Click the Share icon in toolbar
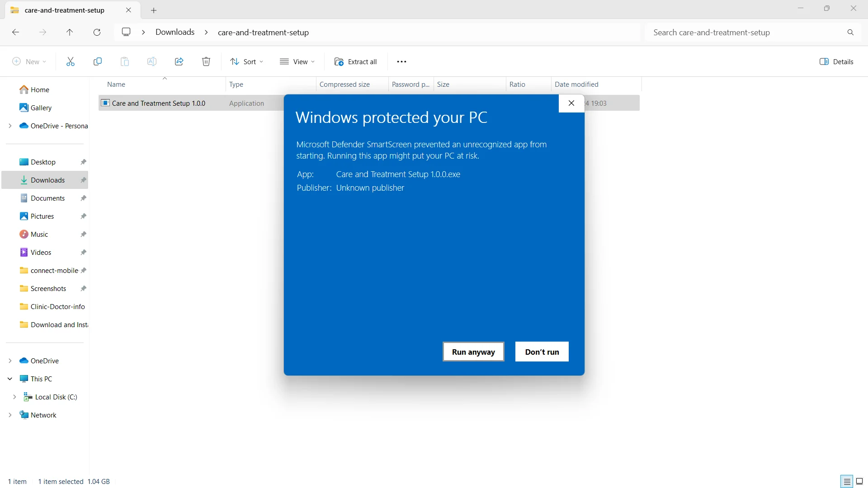This screenshot has height=488, width=868. [x=179, y=61]
